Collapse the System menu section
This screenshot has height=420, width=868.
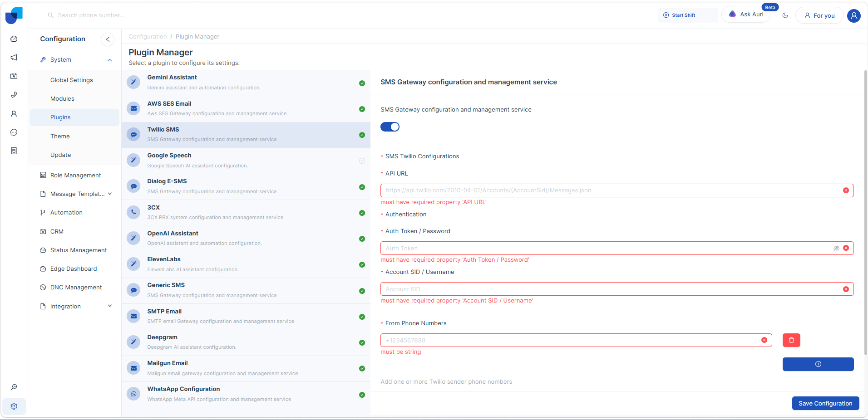pos(109,60)
